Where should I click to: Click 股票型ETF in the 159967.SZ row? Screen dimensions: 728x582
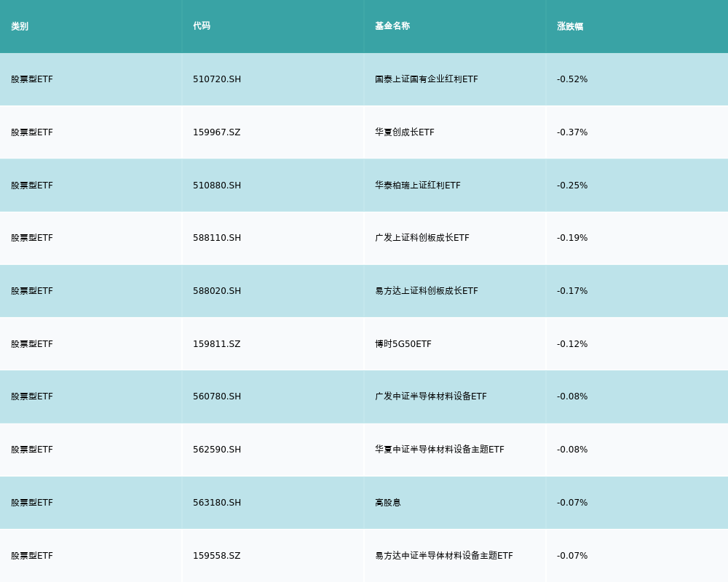coord(32,132)
